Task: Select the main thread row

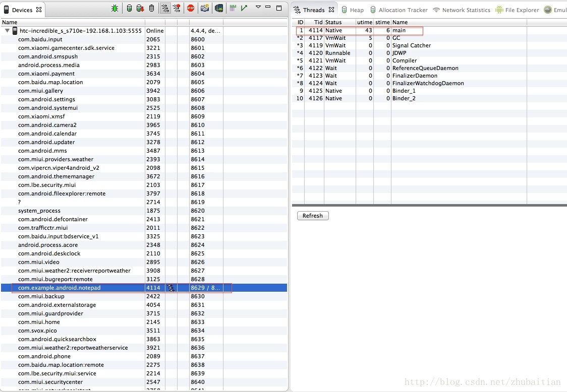Action: (399, 31)
